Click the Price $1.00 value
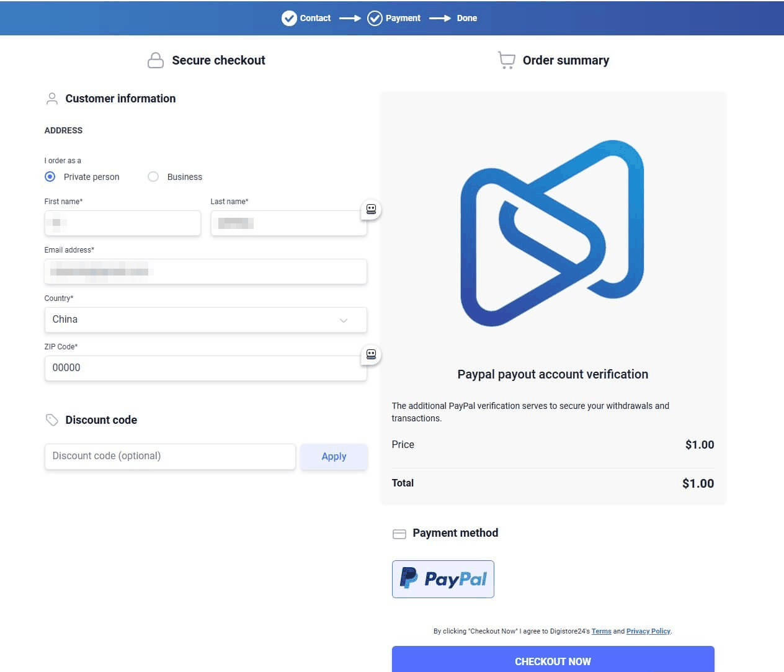Image resolution: width=784 pixels, height=672 pixels. tap(700, 445)
